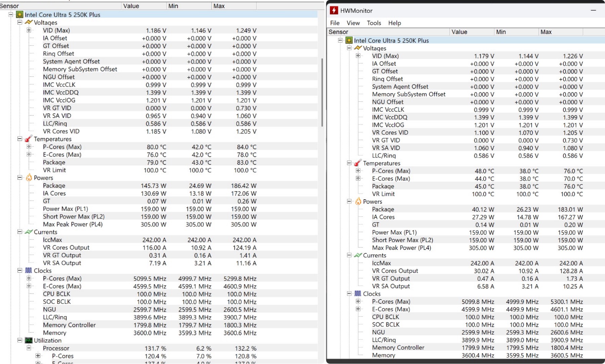
Task: Click the Clocks icon in left window
Action: tap(29, 271)
